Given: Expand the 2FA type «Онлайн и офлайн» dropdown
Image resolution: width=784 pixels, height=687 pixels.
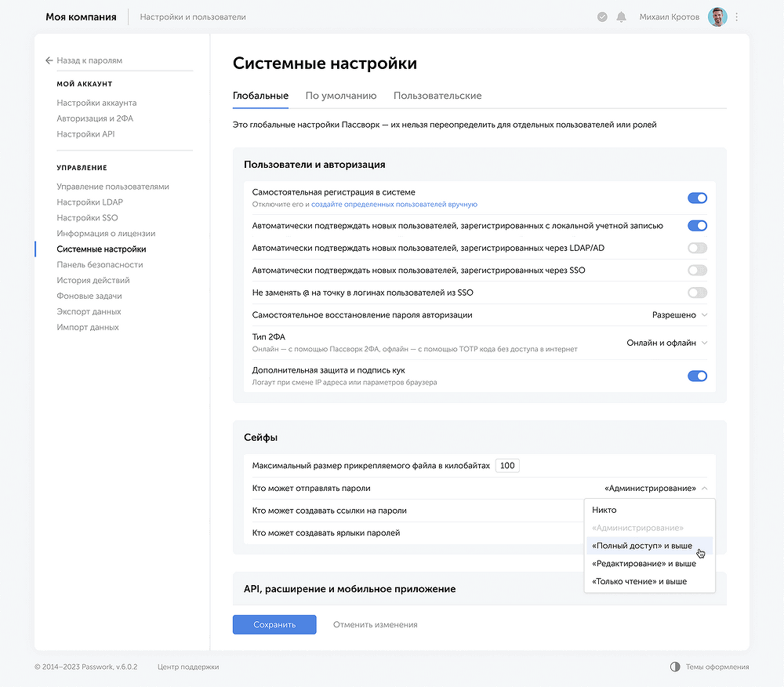Looking at the screenshot, I should point(666,343).
